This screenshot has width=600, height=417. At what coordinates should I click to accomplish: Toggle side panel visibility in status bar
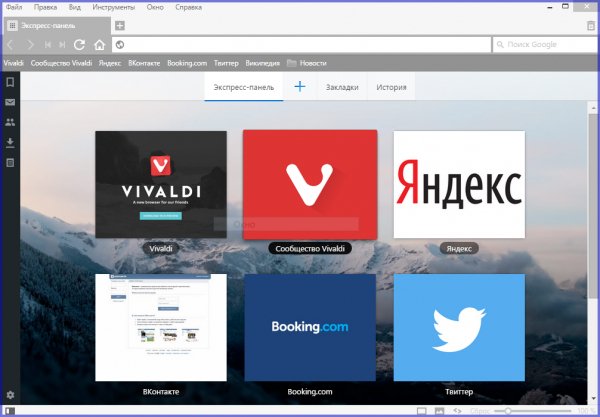click(x=10, y=411)
